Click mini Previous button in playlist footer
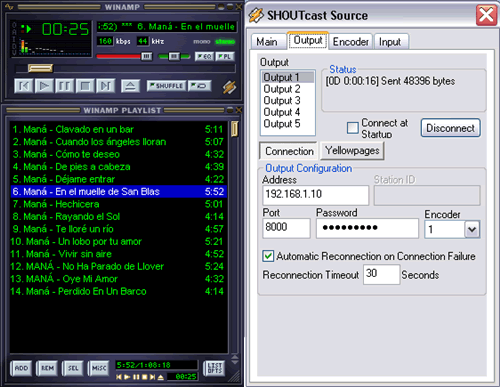501x387 pixels. pos(119,377)
